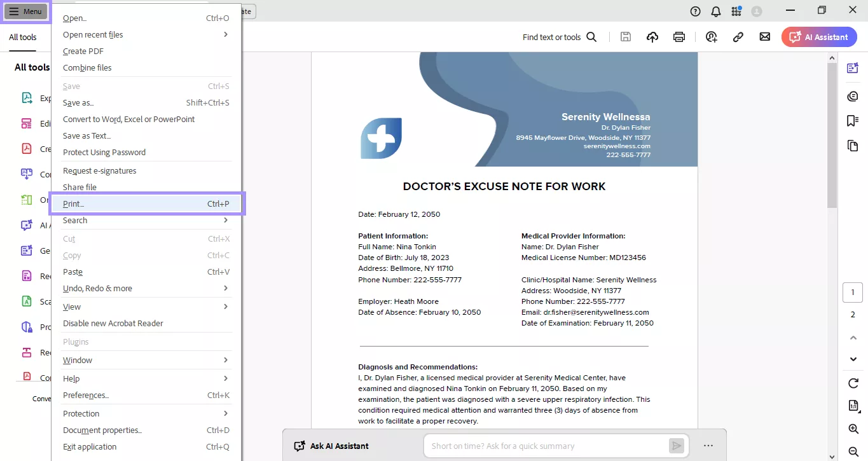Open the Adobe apps grid icon
868x461 pixels.
736,11
